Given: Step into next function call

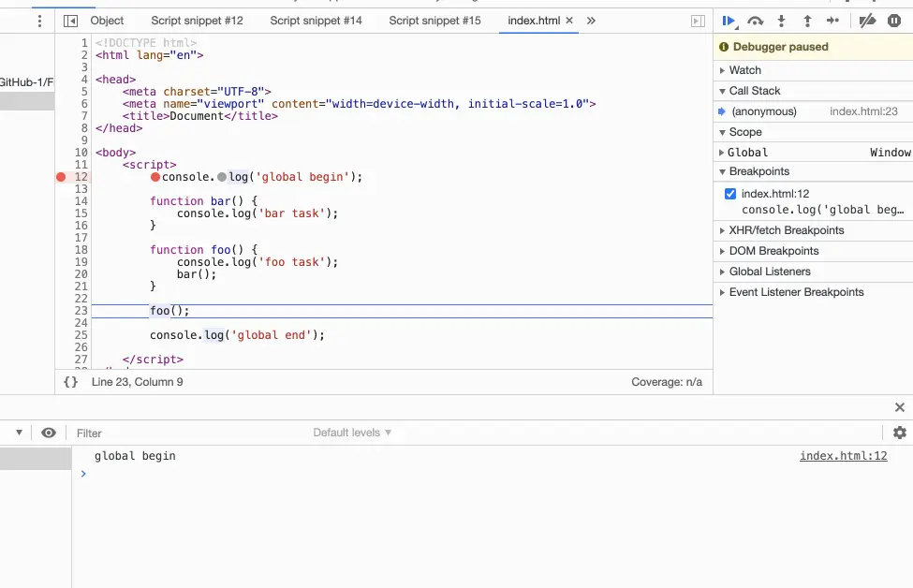Looking at the screenshot, I should click(781, 21).
